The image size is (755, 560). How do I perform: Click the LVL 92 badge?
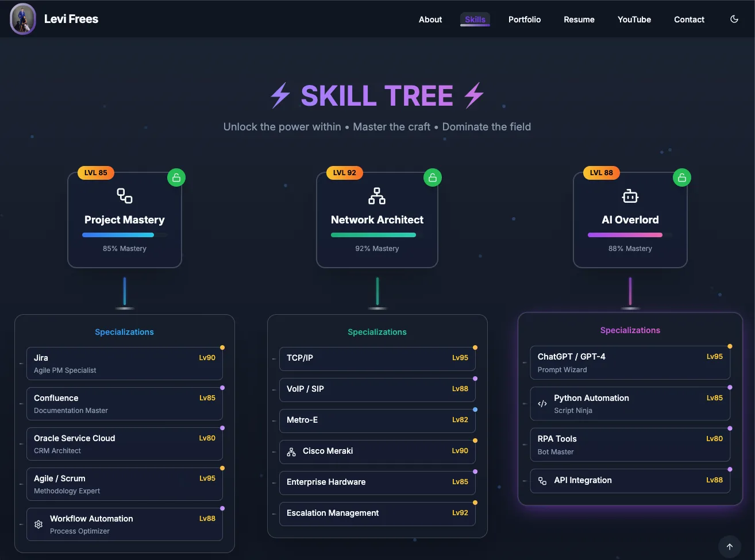345,173
